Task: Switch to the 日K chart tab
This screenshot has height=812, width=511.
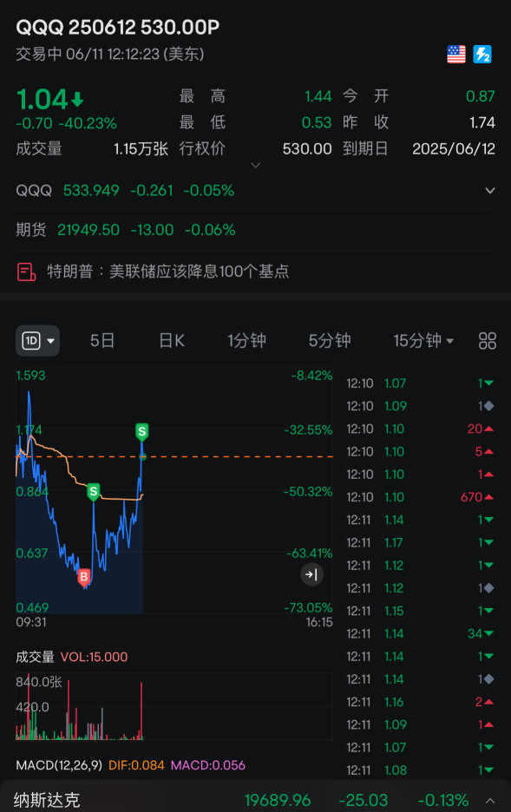Action: click(172, 341)
